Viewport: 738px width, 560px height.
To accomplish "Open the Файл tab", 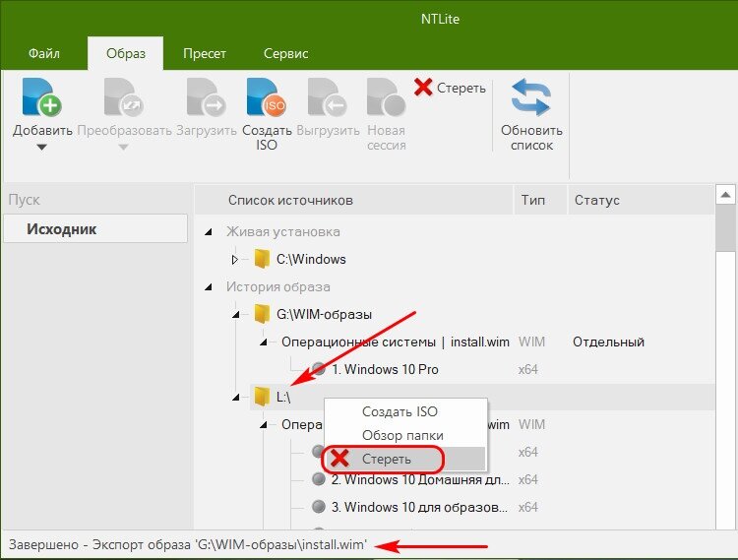I will pyautogui.click(x=43, y=53).
